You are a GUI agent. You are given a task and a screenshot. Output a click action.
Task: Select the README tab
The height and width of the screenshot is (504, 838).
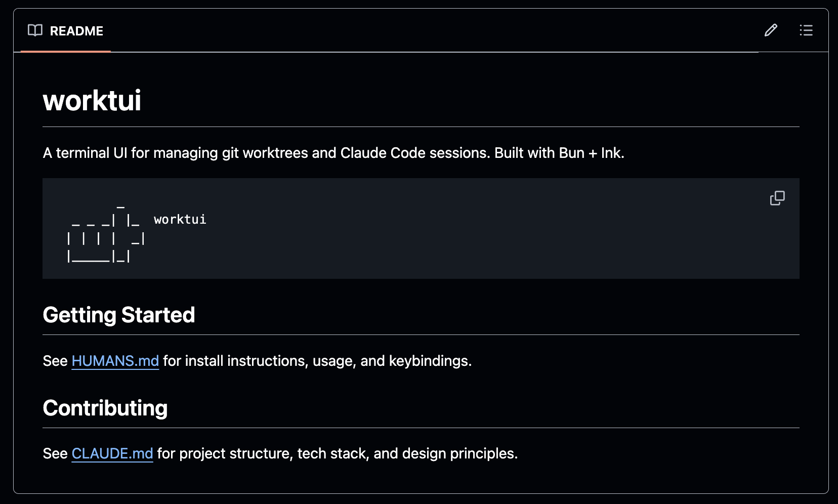(66, 30)
